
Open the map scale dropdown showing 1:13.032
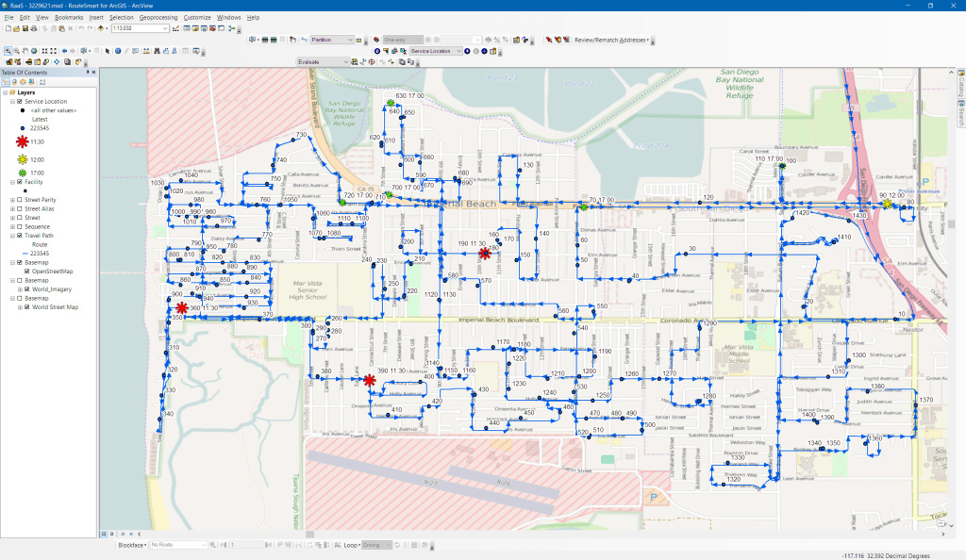point(165,30)
